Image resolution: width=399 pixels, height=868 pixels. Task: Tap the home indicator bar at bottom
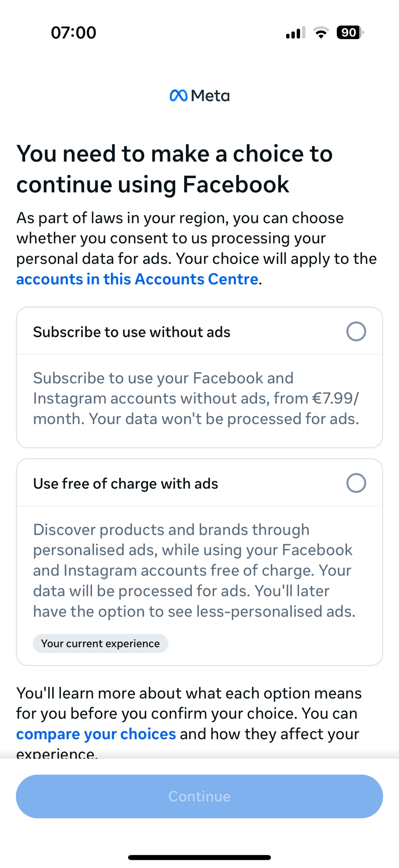click(x=199, y=857)
